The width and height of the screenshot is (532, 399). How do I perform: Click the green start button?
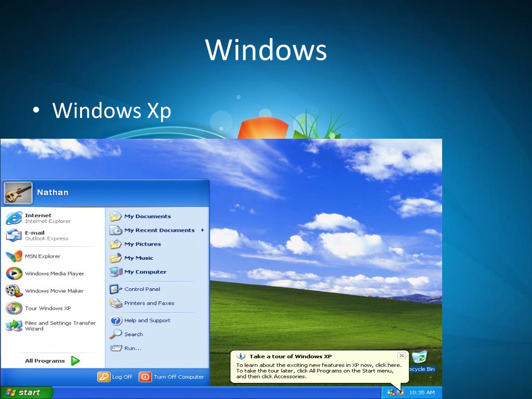pos(26,393)
